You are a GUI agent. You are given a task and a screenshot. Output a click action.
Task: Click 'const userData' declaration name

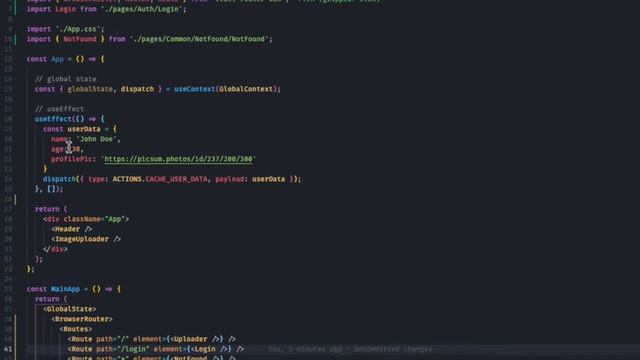[x=84, y=129]
